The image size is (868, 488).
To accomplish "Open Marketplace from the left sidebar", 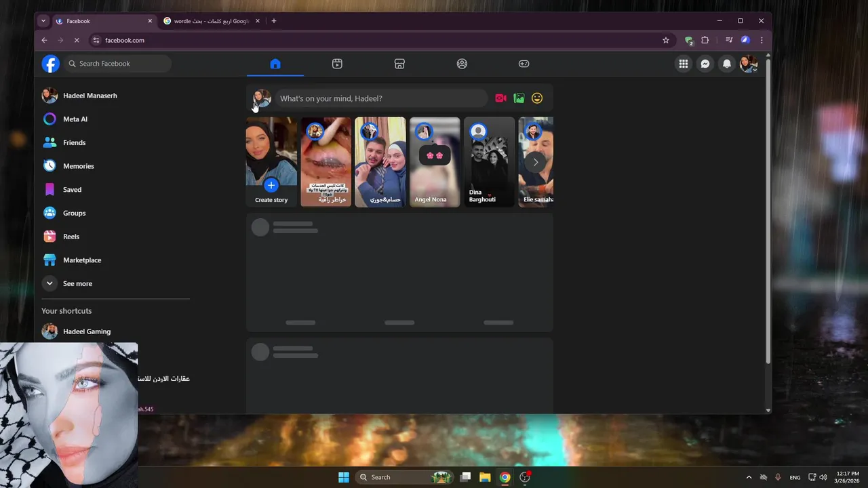I will click(x=115, y=260).
